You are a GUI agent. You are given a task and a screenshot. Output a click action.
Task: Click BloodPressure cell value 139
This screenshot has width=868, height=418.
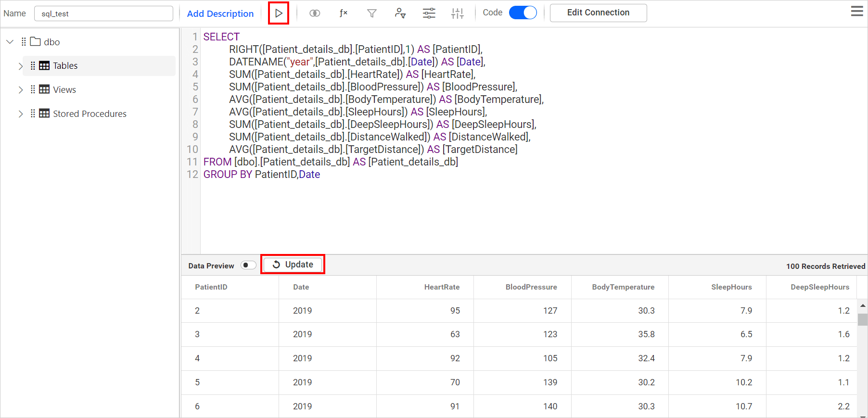click(x=550, y=382)
